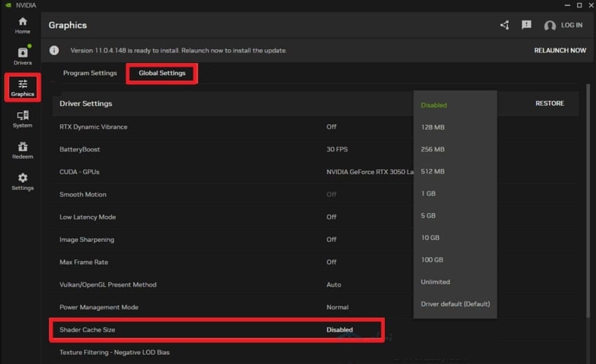Open Max Frame Rate Off value
This screenshot has height=364, width=596.
coord(331,262)
